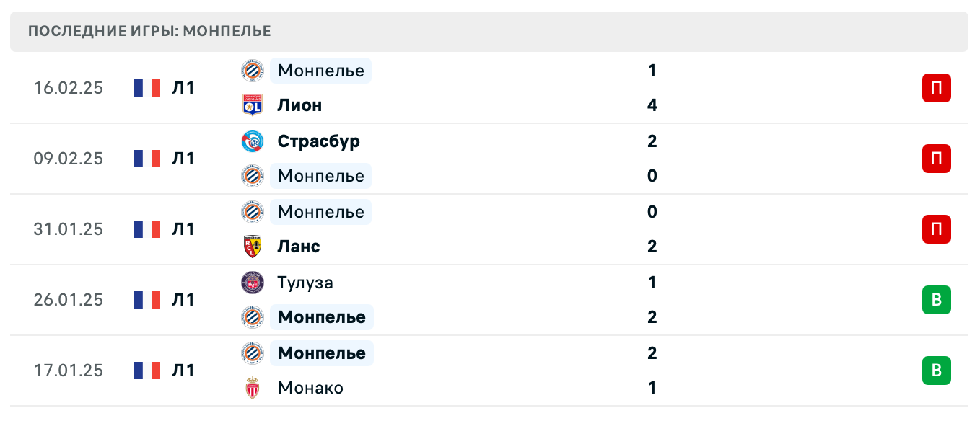
Task: Open the Лион team link
Action: [x=299, y=105]
